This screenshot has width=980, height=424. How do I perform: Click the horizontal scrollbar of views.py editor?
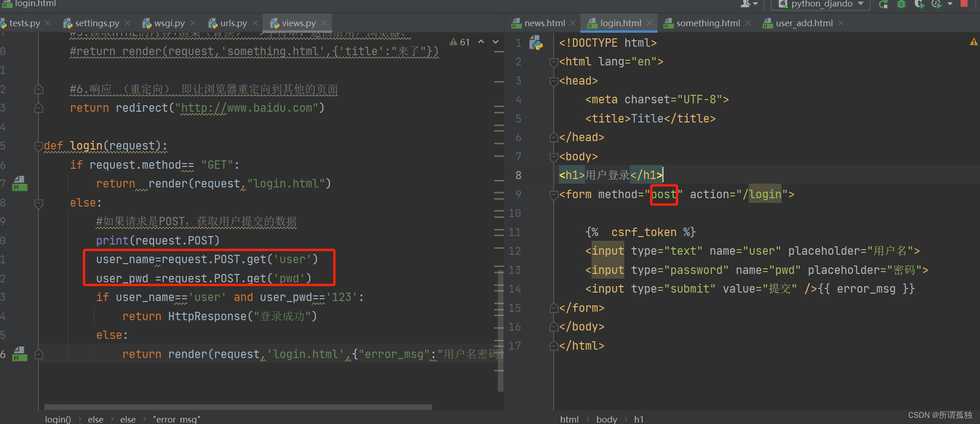point(238,407)
